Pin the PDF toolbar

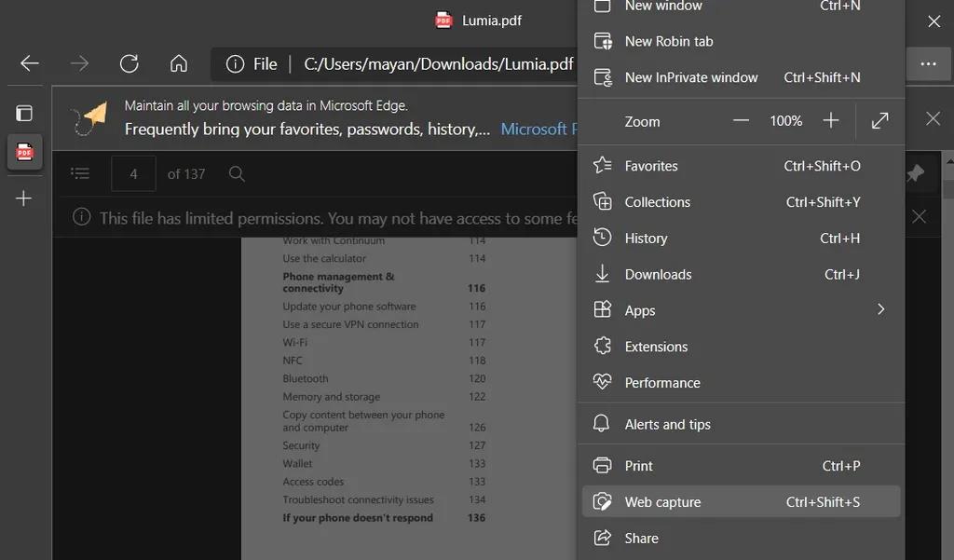[x=915, y=173]
